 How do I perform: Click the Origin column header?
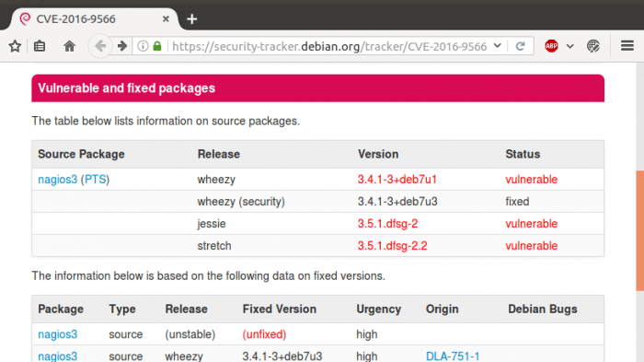442,309
